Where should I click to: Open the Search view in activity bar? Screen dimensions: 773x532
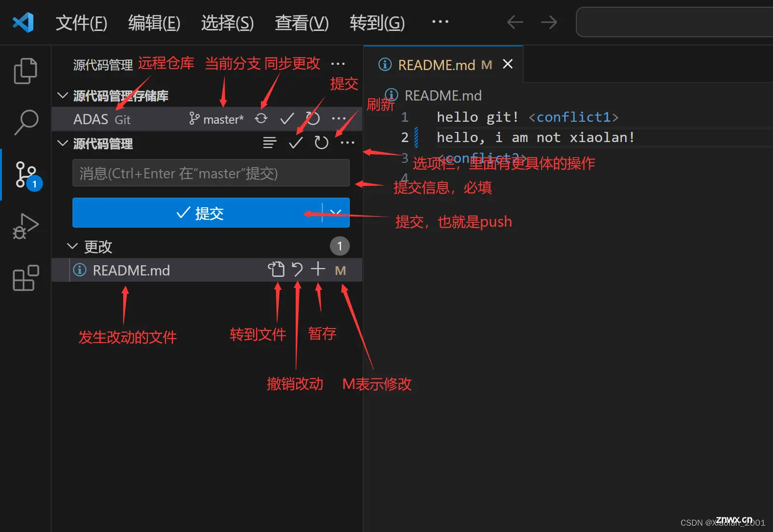click(26, 122)
